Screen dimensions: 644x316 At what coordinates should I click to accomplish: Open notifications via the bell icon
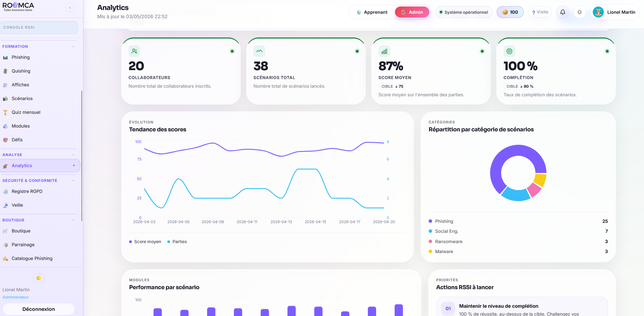coord(563,12)
